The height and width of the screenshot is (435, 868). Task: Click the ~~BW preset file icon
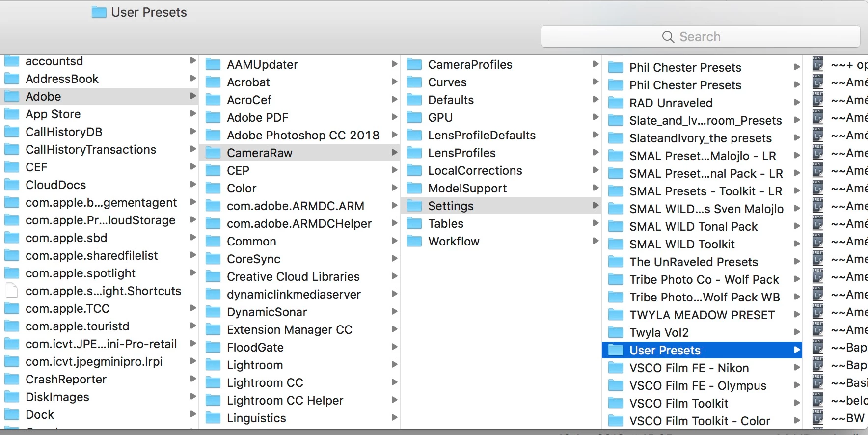(x=817, y=418)
